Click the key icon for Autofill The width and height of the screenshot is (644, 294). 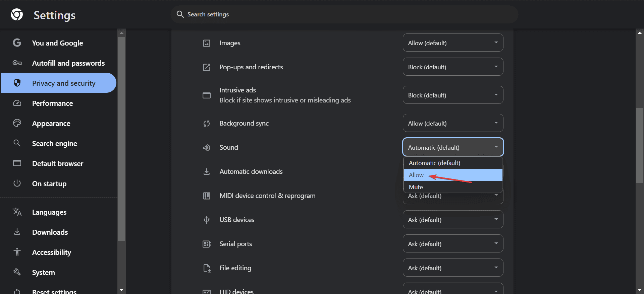[17, 63]
